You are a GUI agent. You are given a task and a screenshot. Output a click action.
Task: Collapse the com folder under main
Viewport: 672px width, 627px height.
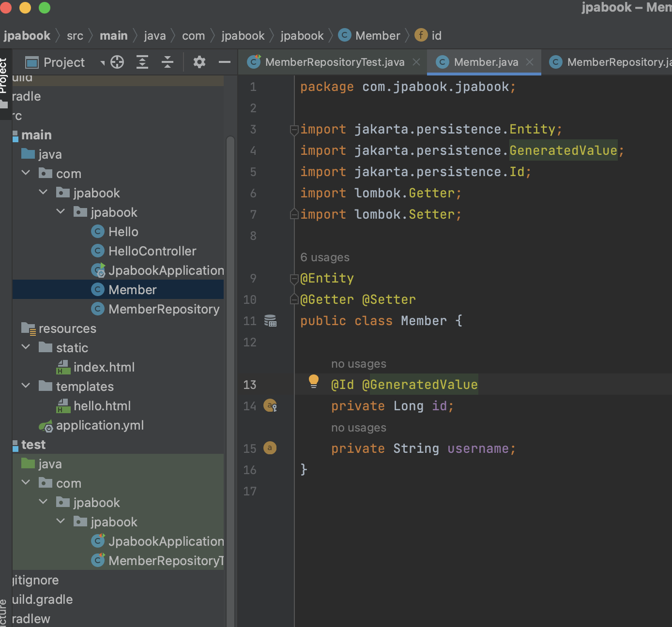pyautogui.click(x=26, y=173)
